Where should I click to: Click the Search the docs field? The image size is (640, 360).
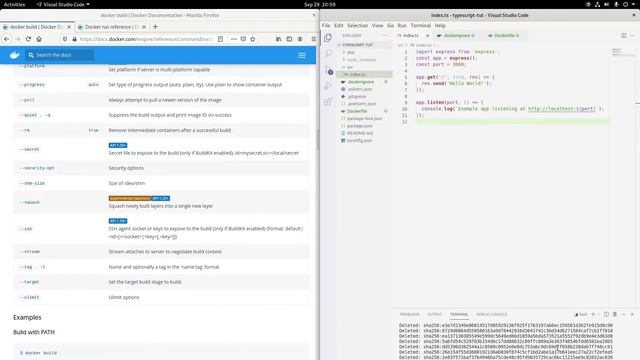click(x=60, y=55)
